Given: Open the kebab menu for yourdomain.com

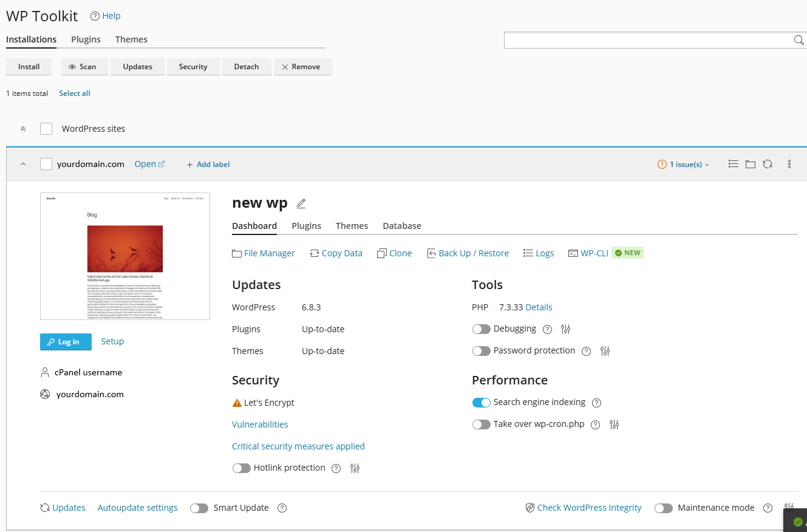Looking at the screenshot, I should [x=789, y=164].
